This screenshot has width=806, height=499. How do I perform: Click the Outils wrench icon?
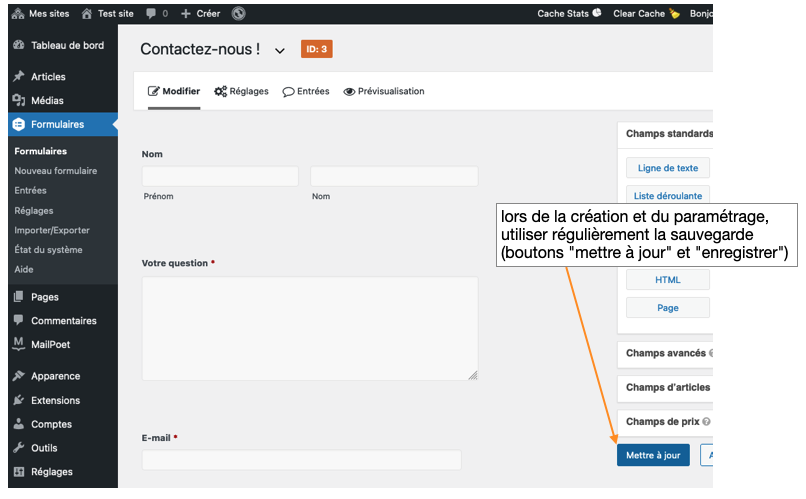tap(19, 449)
